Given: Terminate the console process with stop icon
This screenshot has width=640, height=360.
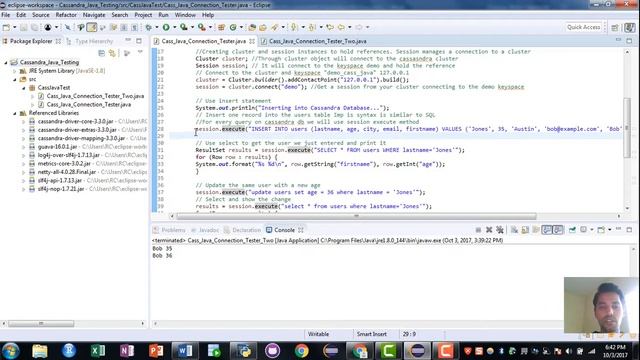Looking at the screenshot, I should tap(478, 230).
